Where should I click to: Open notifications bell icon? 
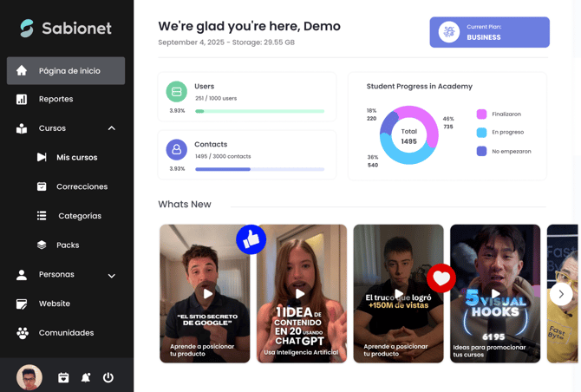tap(86, 377)
